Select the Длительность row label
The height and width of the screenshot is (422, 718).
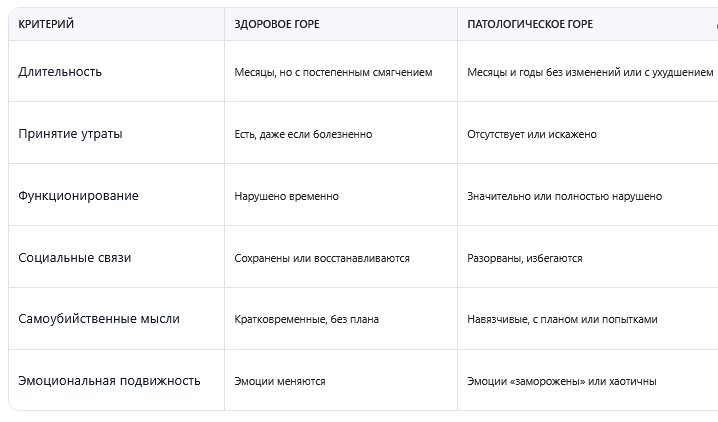(60, 72)
